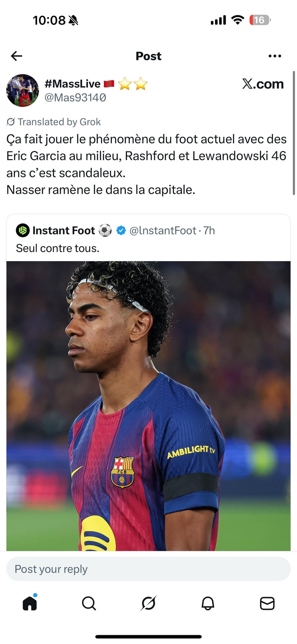297x644 pixels.
Task: Open the quoted post player photo
Action: pyautogui.click(x=148, y=406)
